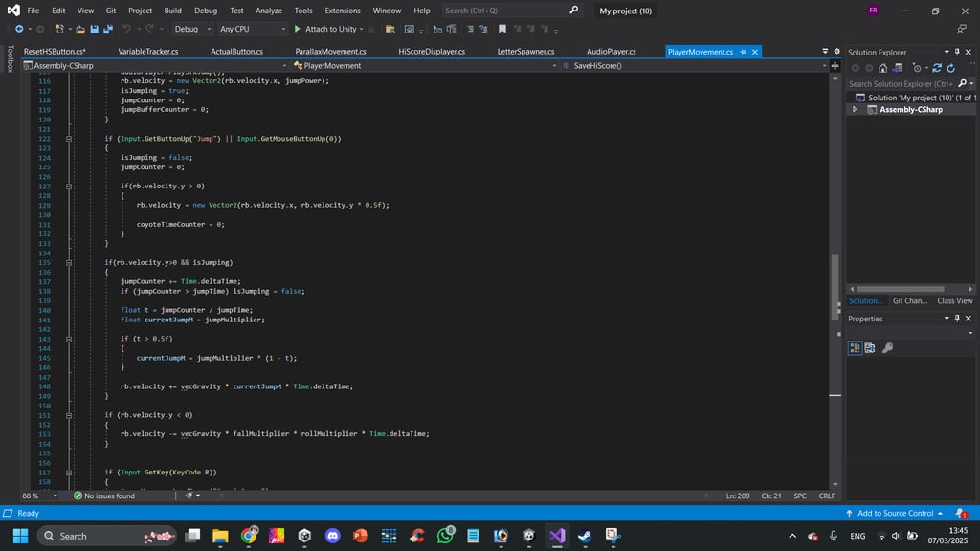Image resolution: width=980 pixels, height=551 pixels.
Task: Close the PlayerMovement.cs tab
Action: tap(754, 52)
